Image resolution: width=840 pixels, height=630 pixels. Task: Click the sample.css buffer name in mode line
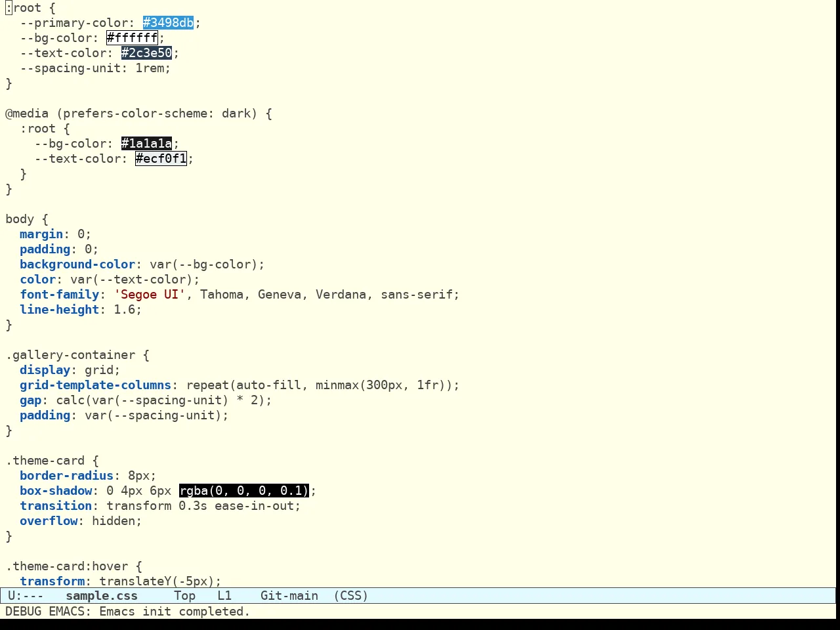[x=102, y=596]
